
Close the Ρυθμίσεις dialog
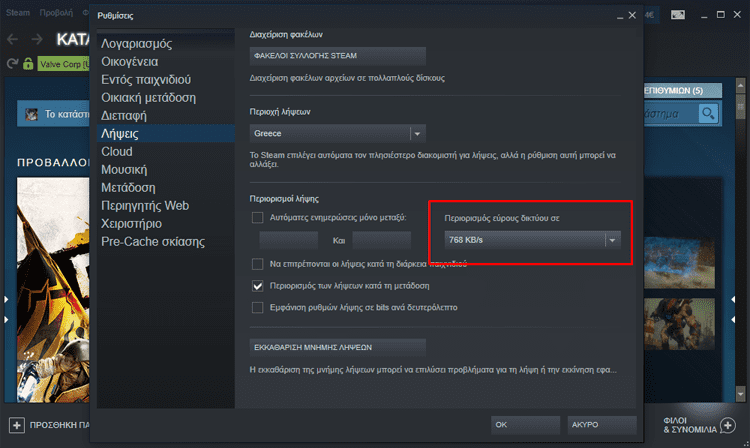tap(632, 15)
